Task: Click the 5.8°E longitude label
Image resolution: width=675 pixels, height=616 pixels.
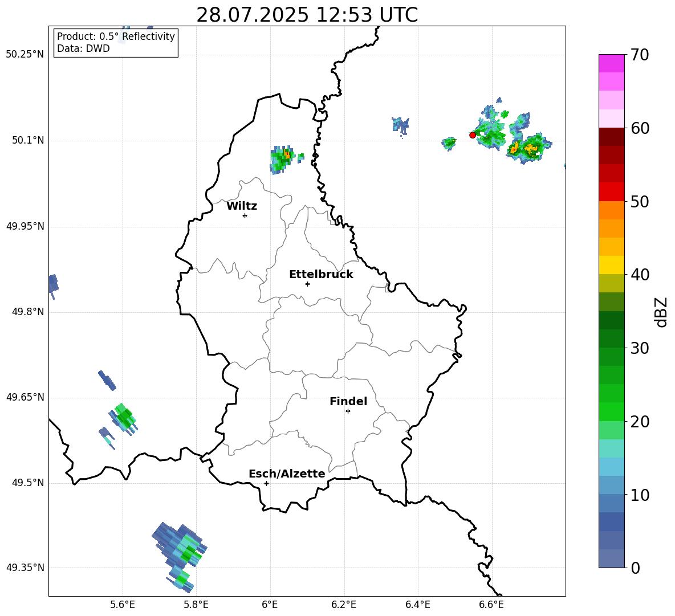Action: click(196, 605)
